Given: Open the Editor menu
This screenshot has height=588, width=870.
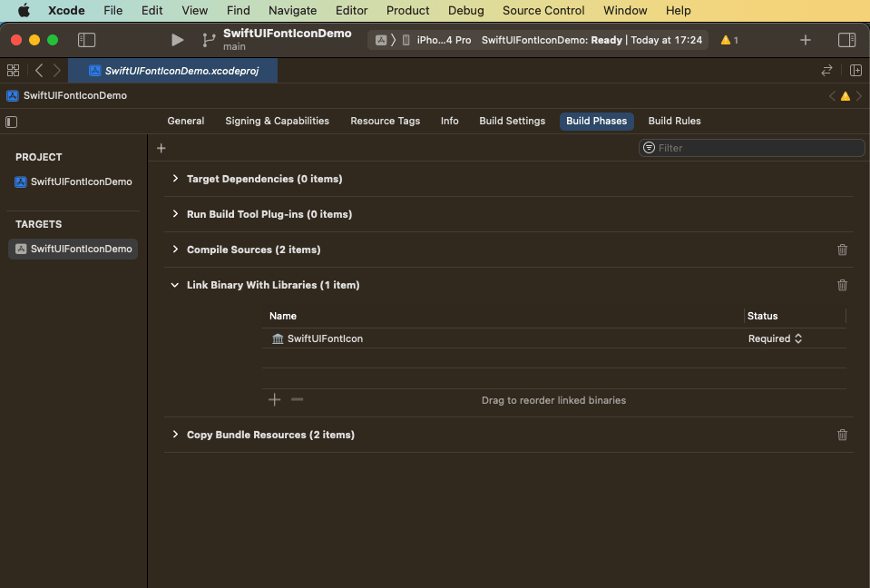Looking at the screenshot, I should coord(352,11).
